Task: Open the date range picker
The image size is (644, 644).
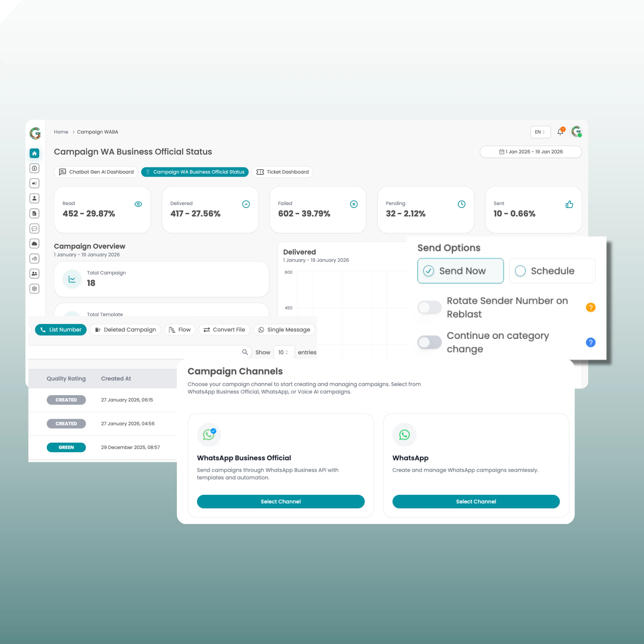Action: click(531, 152)
